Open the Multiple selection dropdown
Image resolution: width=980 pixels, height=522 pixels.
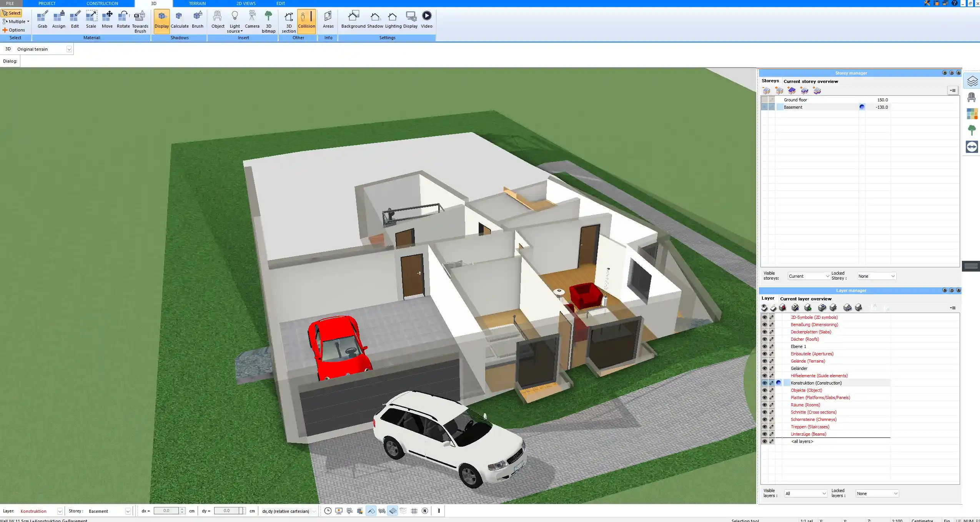(x=16, y=22)
